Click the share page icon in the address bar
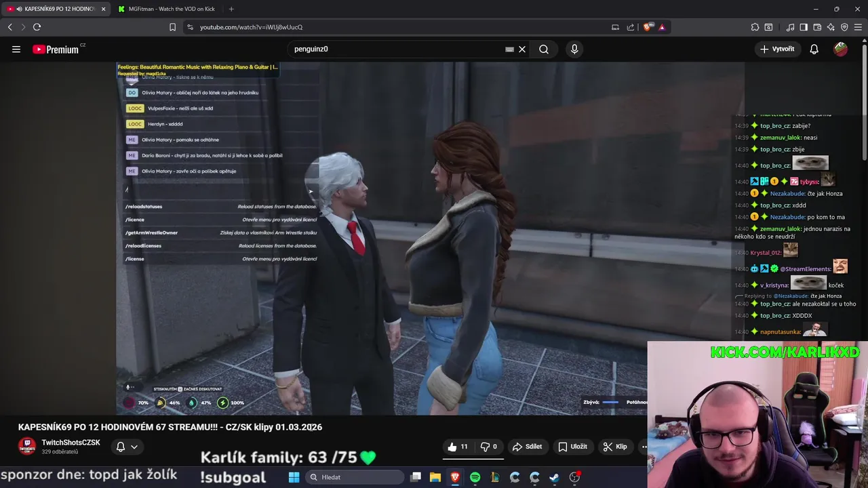868x488 pixels. coord(631,27)
